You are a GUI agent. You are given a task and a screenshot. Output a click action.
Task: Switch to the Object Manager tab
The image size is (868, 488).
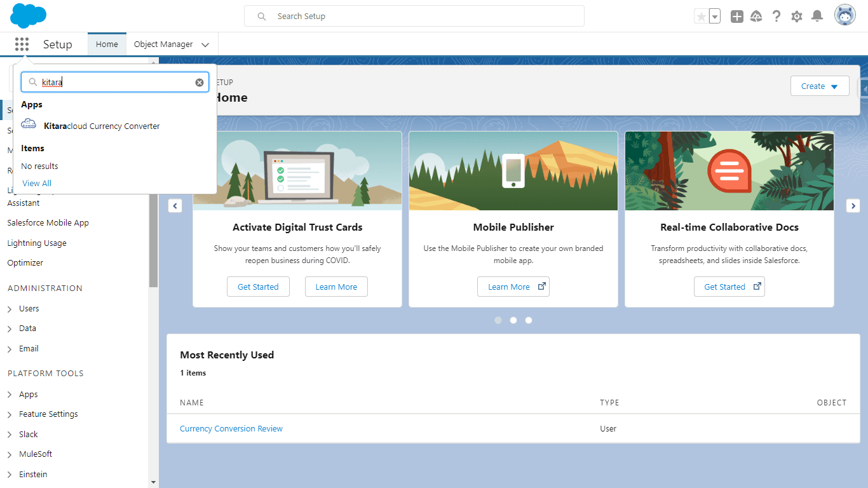pyautogui.click(x=163, y=44)
